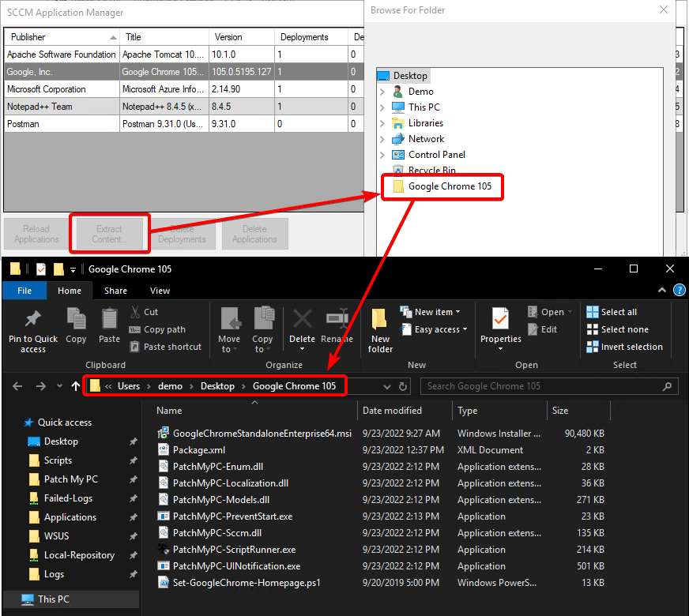689x616 pixels.
Task: Click the Cut scissors command
Action: click(144, 312)
